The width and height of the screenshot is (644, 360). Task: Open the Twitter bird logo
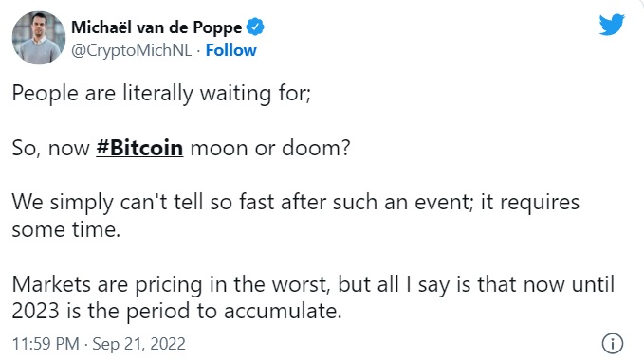coord(612,25)
